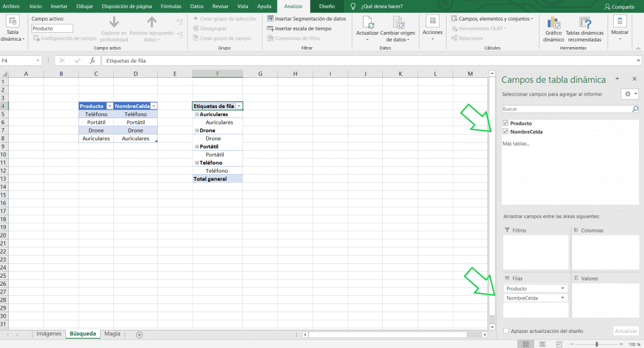Close the Campos de tabla dinámica pane

pos(635,79)
